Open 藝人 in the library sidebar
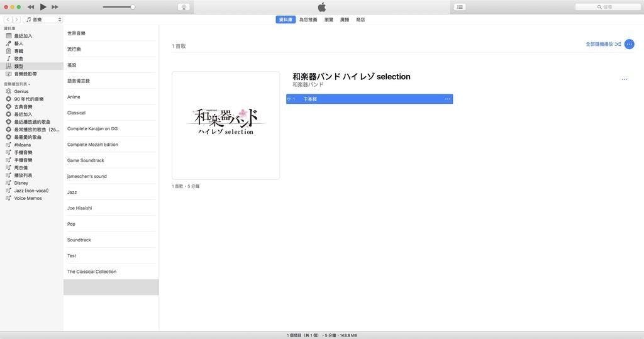 pyautogui.click(x=31, y=43)
